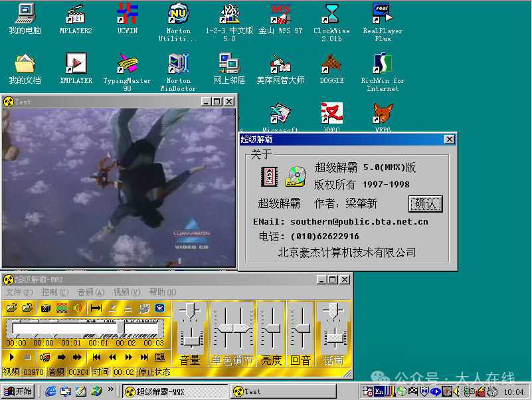
Task: Select the ClockWise 2.01b desktop icon
Action: (x=331, y=23)
